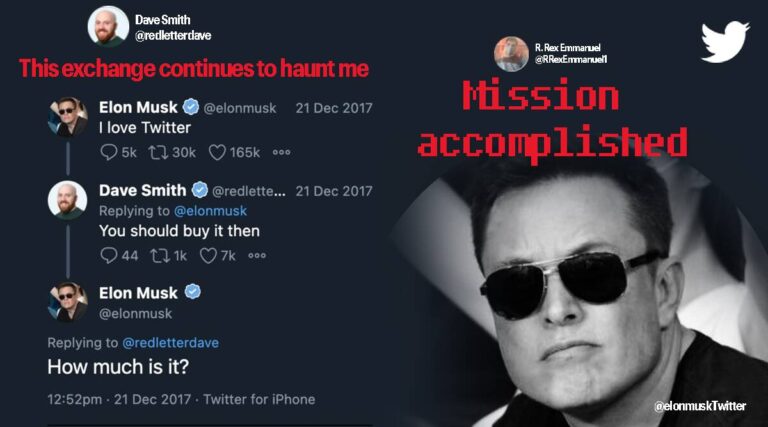The width and height of the screenshot is (768, 427).
Task: Click the @RRexEmmanuel1 handle
Action: [x=571, y=60]
